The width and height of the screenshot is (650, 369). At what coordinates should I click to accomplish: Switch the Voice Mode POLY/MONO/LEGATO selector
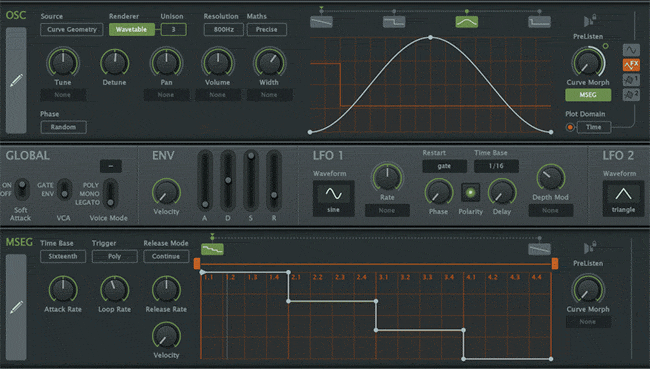coord(110,193)
